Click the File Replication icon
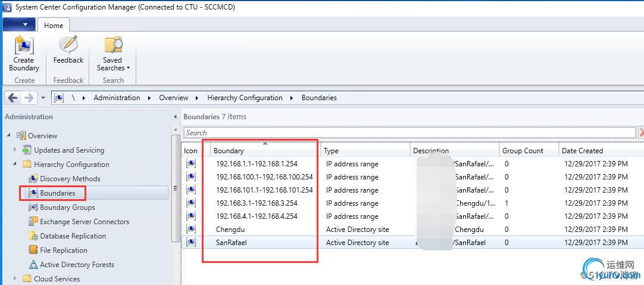The width and height of the screenshot is (644, 285). click(33, 250)
